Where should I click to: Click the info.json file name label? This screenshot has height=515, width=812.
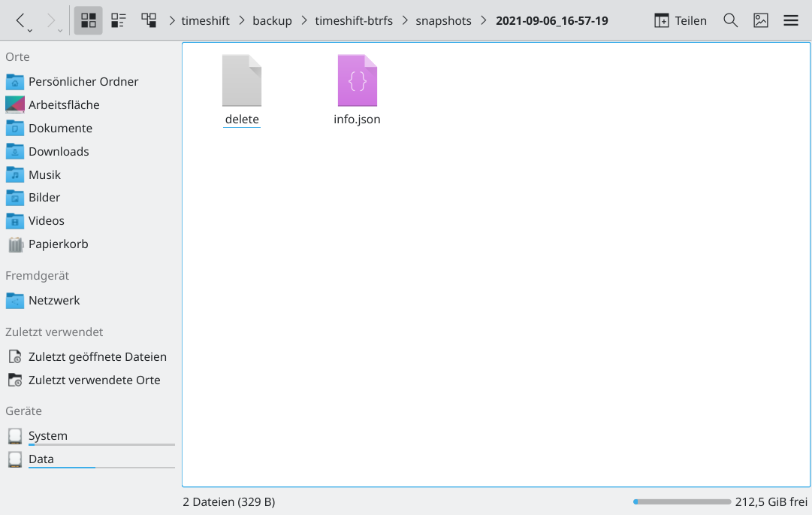pos(357,120)
